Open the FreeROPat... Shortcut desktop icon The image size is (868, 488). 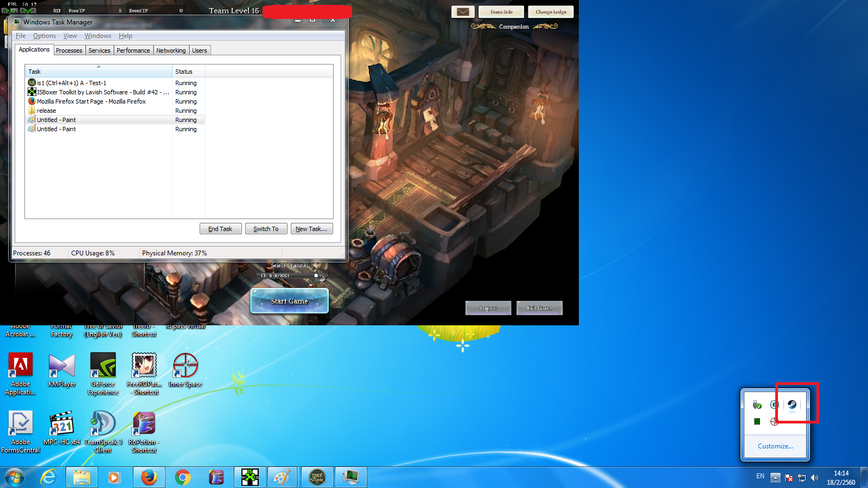pos(144,374)
